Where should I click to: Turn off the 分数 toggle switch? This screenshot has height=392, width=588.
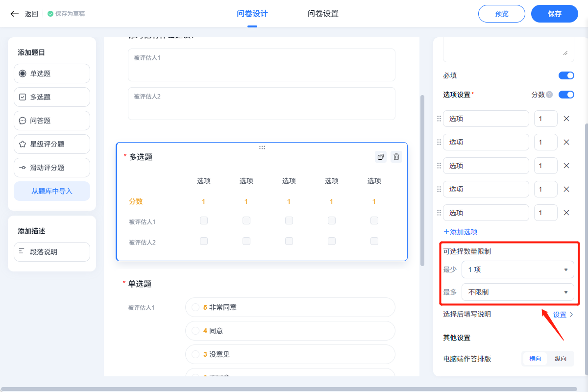(566, 95)
